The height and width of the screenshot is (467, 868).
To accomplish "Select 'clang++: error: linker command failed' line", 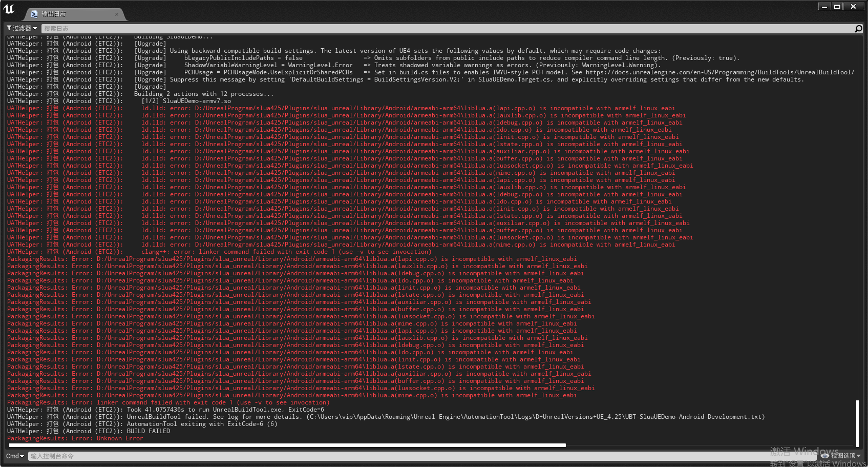I will coord(219,252).
